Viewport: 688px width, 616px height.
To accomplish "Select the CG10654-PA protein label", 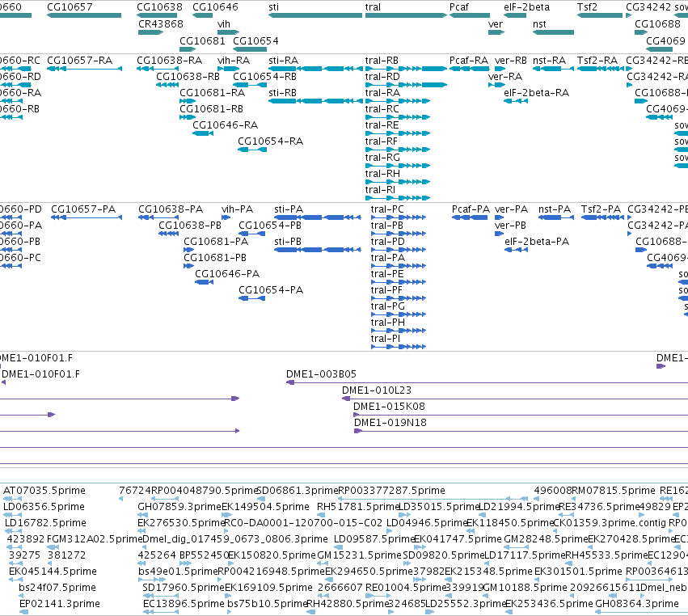I will point(271,290).
